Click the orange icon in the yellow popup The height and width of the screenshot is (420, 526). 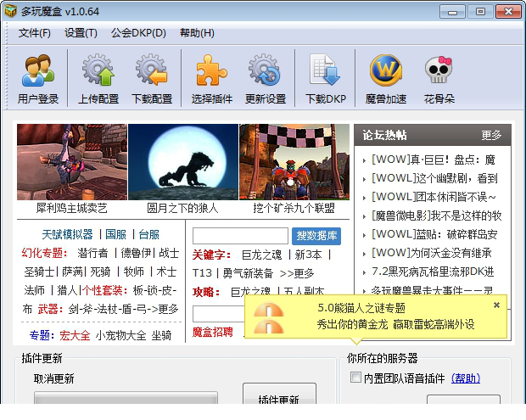pyautogui.click(x=269, y=317)
